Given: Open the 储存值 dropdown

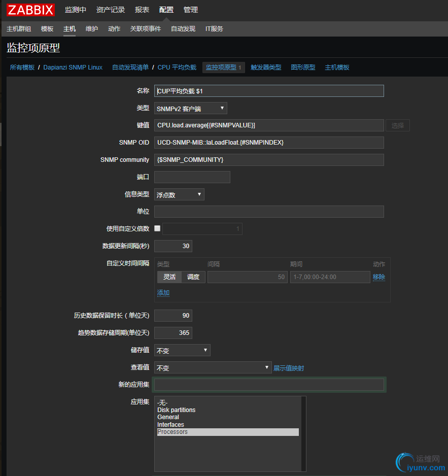Looking at the screenshot, I should pos(182,350).
